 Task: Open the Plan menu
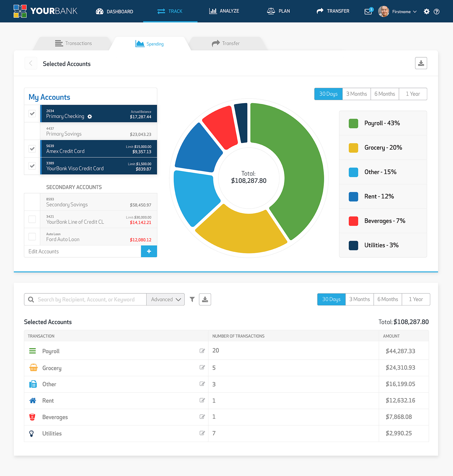pos(278,11)
